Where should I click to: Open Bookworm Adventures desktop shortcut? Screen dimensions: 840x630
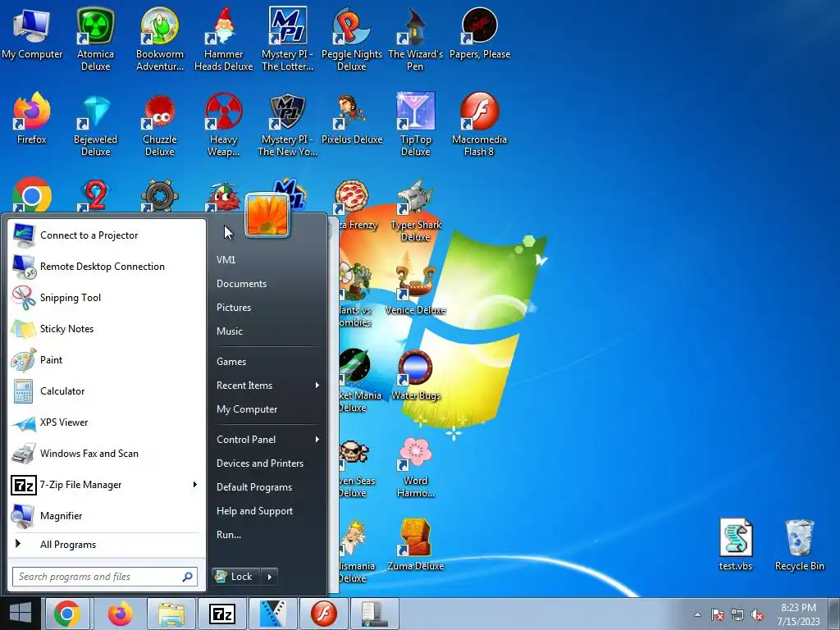click(160, 39)
